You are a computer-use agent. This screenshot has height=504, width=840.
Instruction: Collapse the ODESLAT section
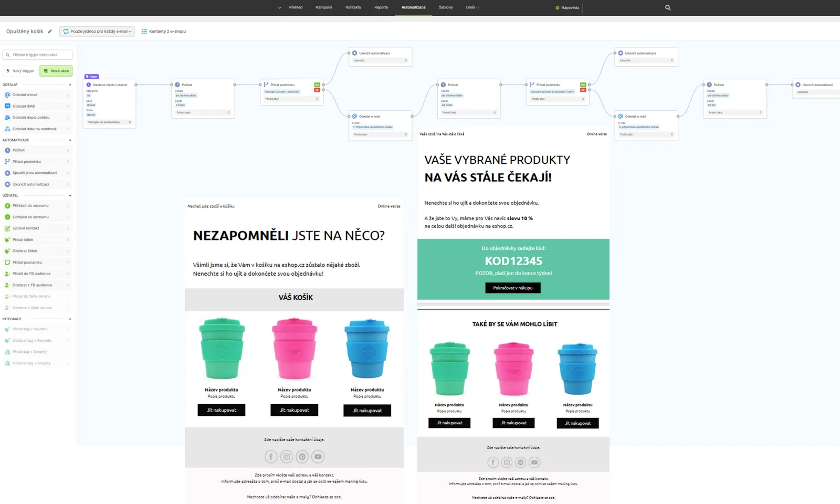coord(70,85)
